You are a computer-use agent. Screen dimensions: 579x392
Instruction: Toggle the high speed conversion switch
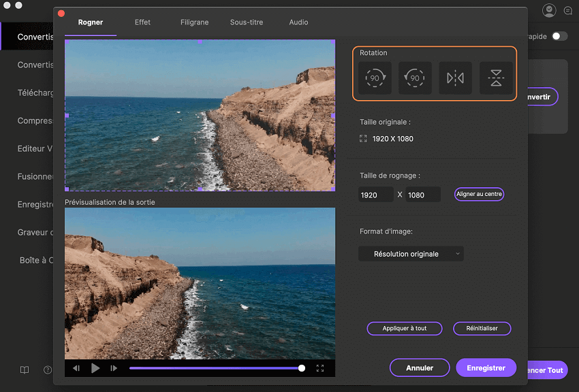[559, 36]
